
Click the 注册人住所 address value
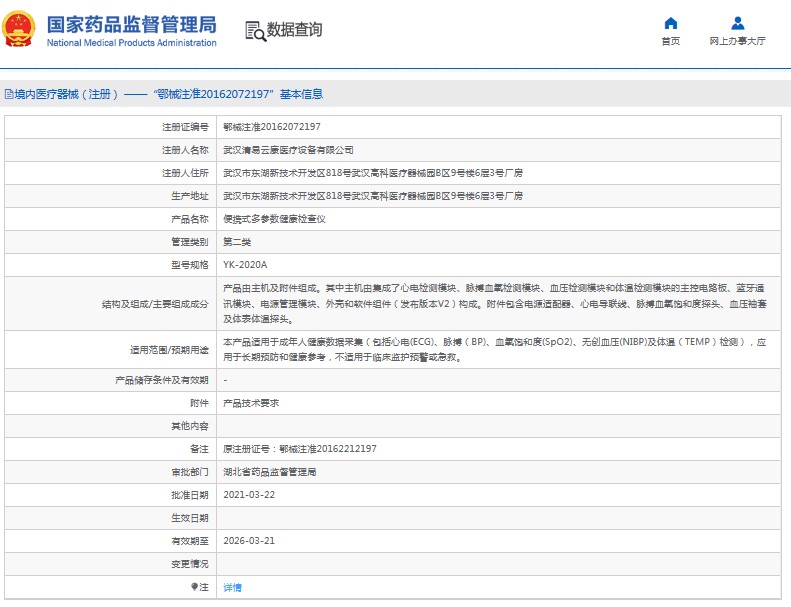coord(373,173)
